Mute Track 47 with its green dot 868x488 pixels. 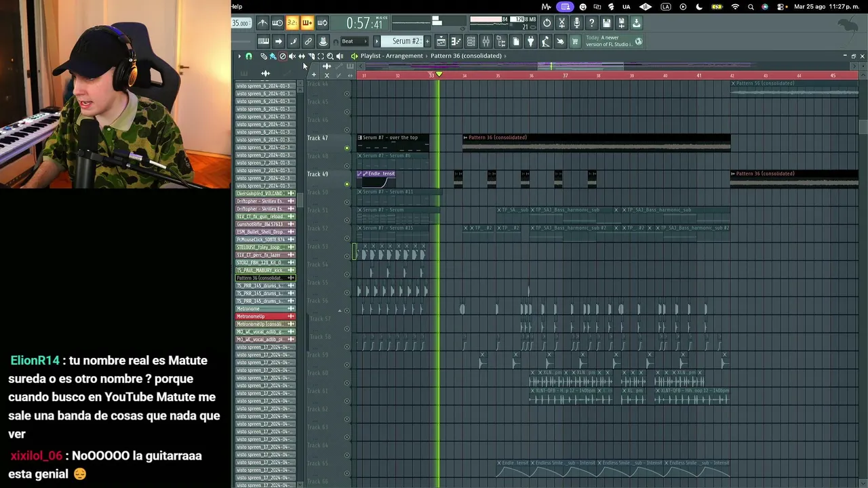(x=347, y=148)
